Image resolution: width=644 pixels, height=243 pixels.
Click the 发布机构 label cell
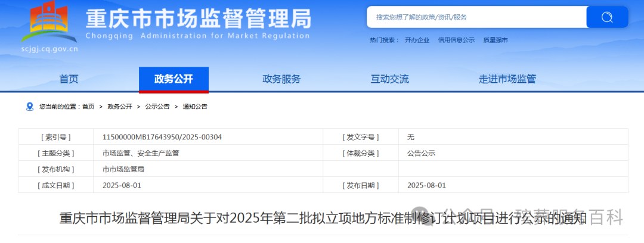point(56,169)
